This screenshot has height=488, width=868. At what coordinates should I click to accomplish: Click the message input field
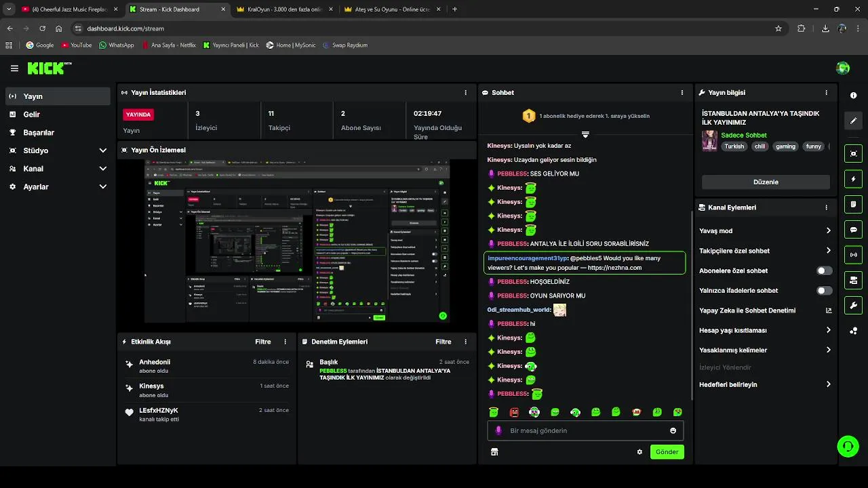tap(585, 430)
